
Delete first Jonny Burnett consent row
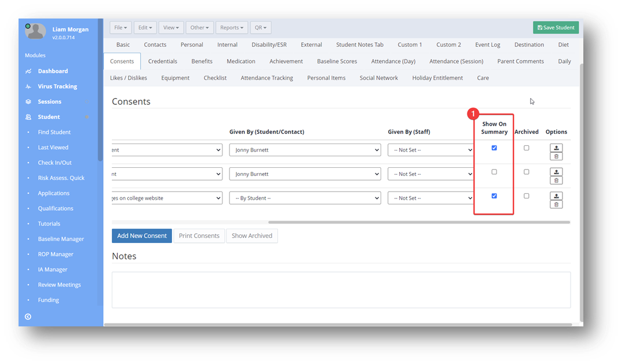(556, 156)
